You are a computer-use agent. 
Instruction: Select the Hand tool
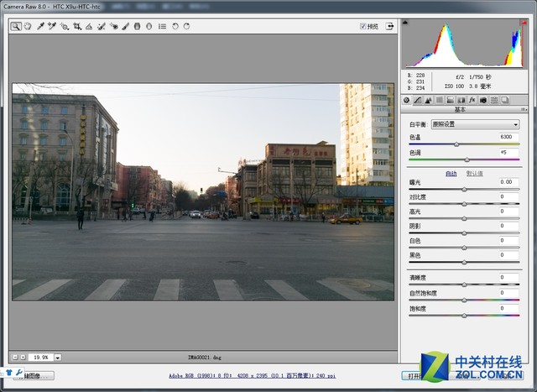(x=27, y=26)
